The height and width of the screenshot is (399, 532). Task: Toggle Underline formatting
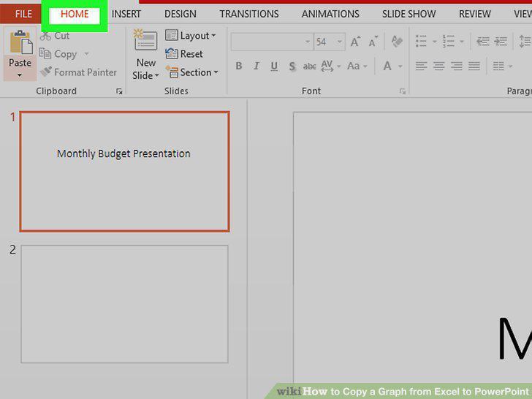pos(274,66)
